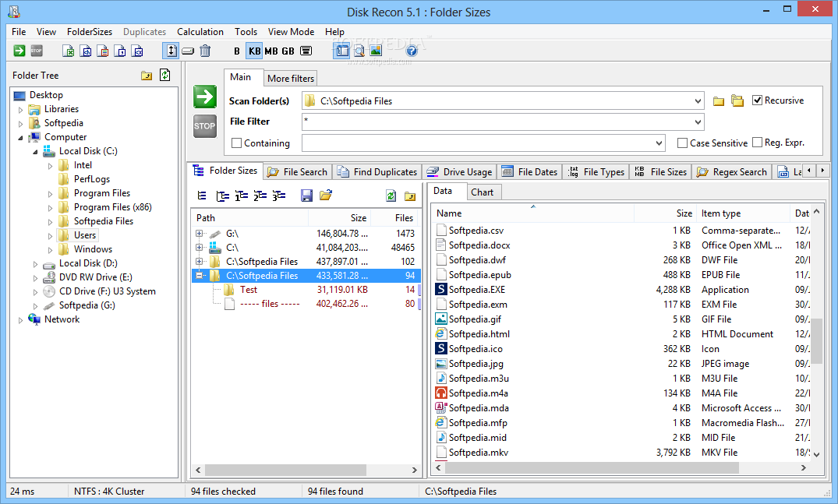This screenshot has width=838, height=504.
Task: Click the small STOP icon in top toolbar
Action: (37, 51)
